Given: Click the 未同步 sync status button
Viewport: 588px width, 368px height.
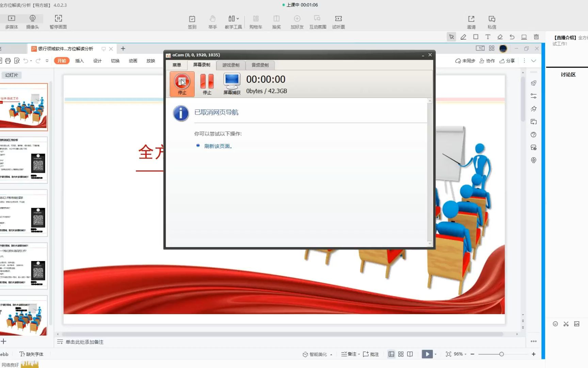Looking at the screenshot, I should [465, 61].
